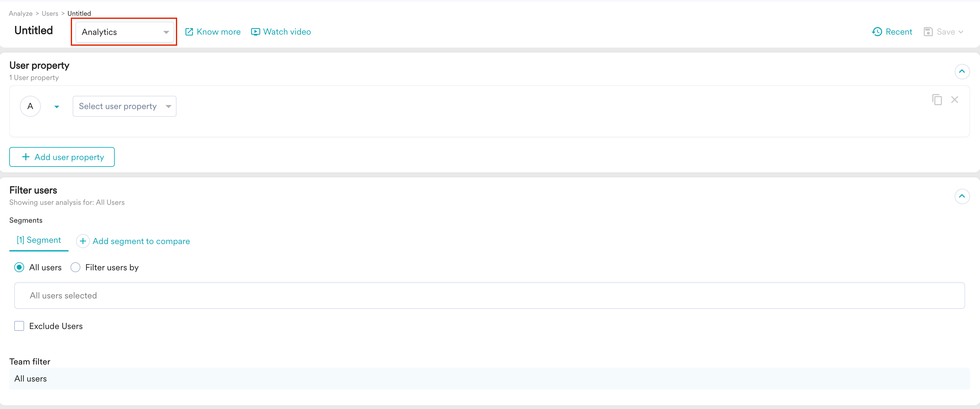Click the Team filter All users field
Image resolution: width=980 pixels, height=409 pixels.
click(x=489, y=379)
